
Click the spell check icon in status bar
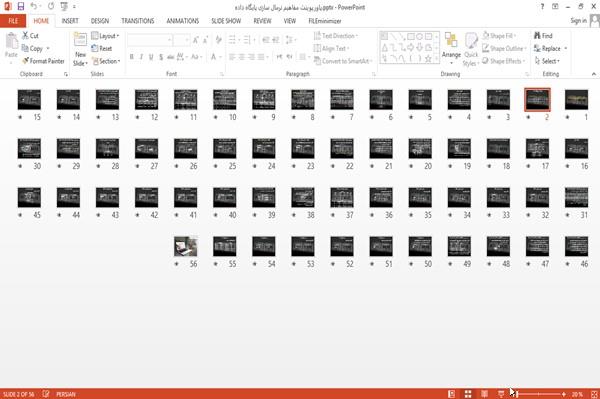[46, 394]
